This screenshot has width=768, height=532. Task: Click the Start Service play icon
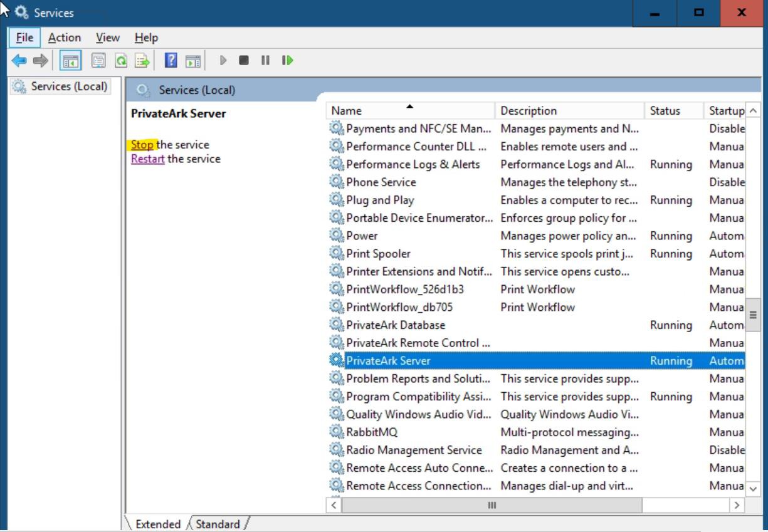[x=223, y=61]
